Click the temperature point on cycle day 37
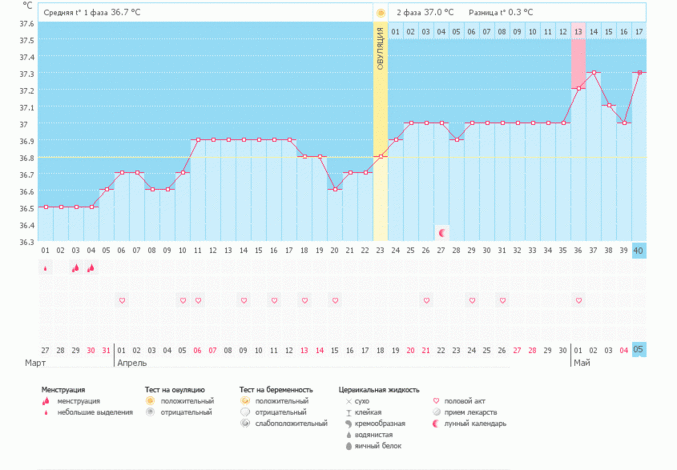677x470 pixels. [594, 72]
